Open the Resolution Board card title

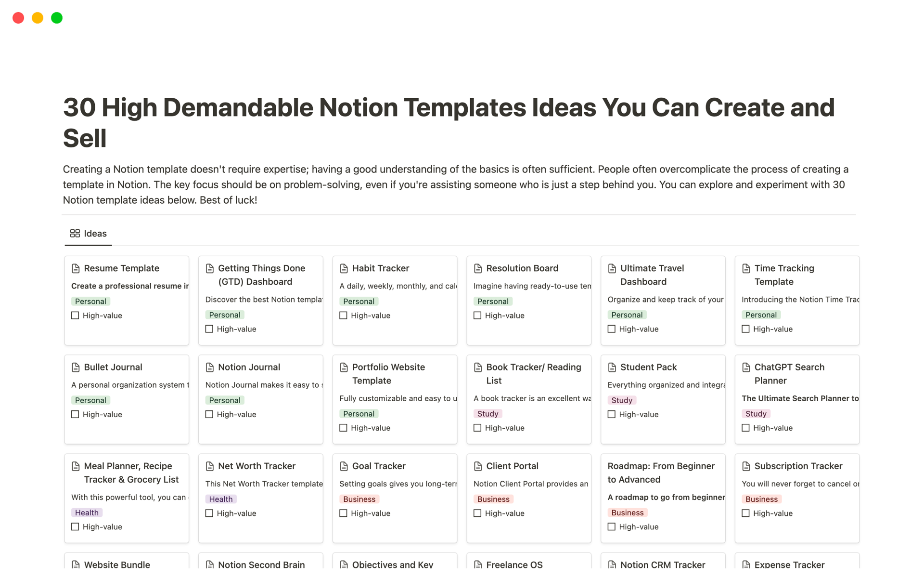(x=522, y=268)
